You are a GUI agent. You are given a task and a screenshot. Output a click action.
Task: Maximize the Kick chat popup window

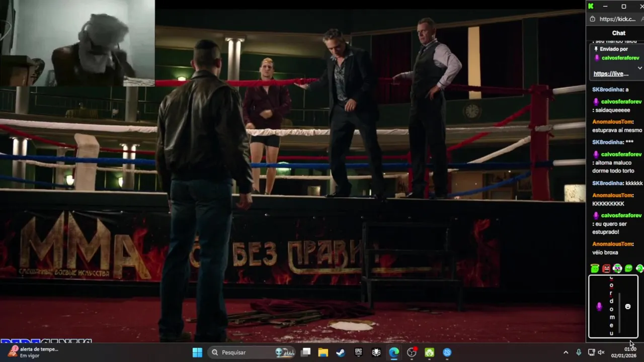pyautogui.click(x=623, y=6)
